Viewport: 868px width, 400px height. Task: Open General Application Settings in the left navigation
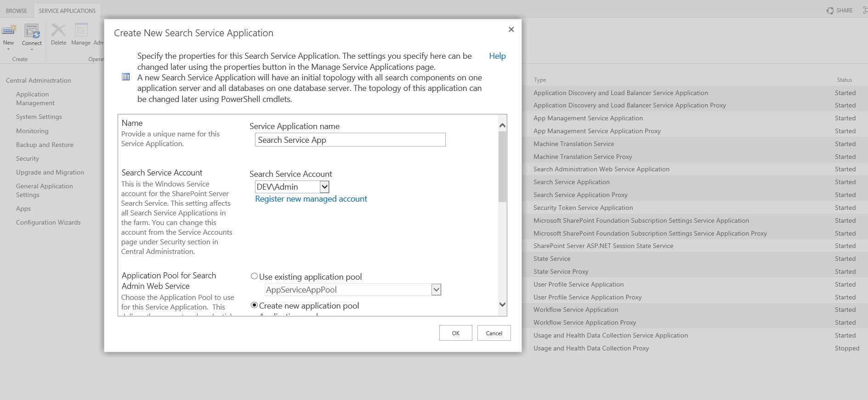coord(45,190)
